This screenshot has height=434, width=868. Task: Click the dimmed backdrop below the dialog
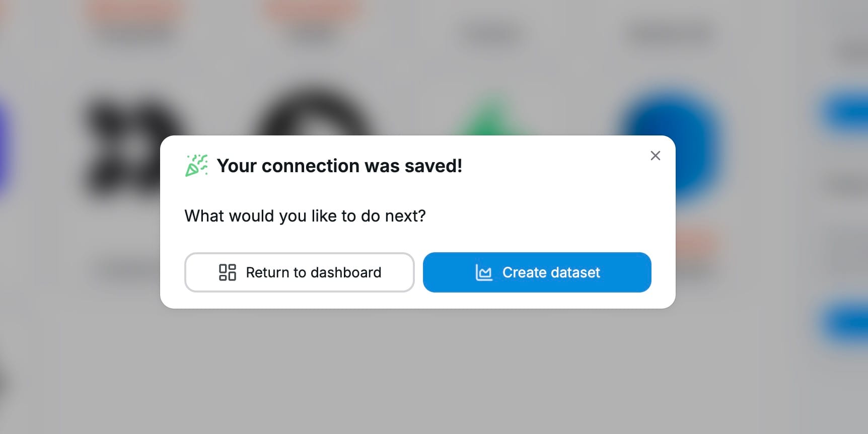pyautogui.click(x=418, y=373)
